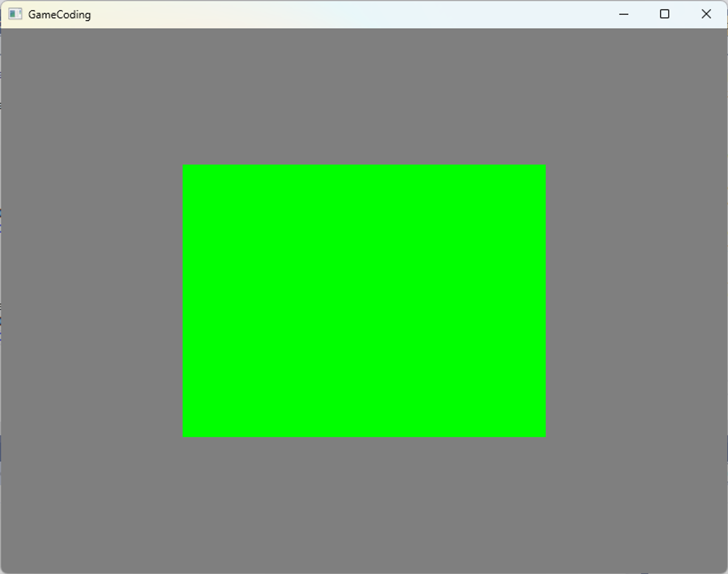This screenshot has width=728, height=574.
Task: Click the GameCoding app icon in title bar
Action: [x=15, y=14]
